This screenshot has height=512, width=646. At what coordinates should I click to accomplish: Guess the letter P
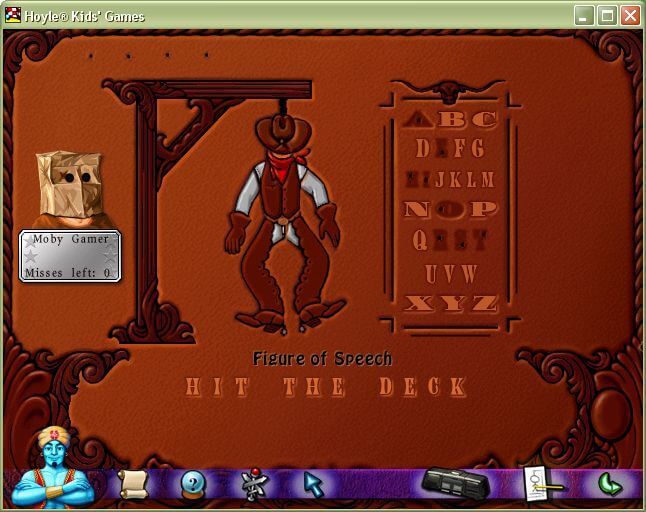click(484, 209)
